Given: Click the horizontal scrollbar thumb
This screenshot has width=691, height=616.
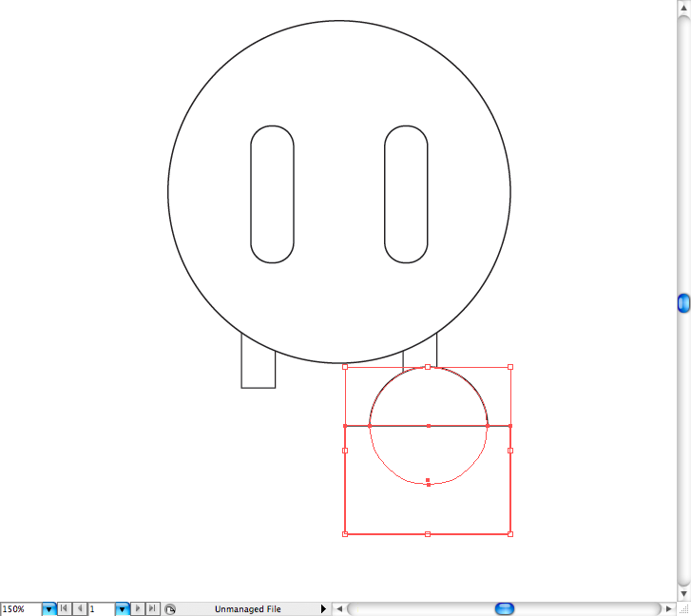Looking at the screenshot, I should pos(505,608).
